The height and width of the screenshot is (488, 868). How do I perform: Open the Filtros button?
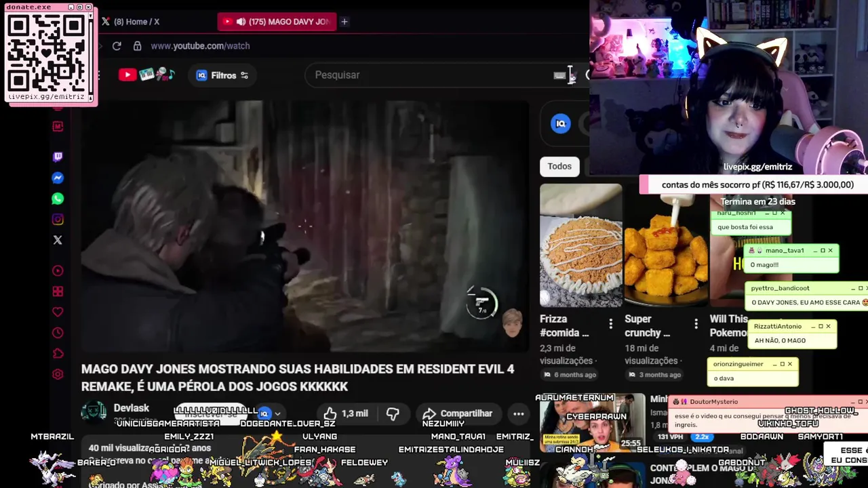click(x=222, y=75)
